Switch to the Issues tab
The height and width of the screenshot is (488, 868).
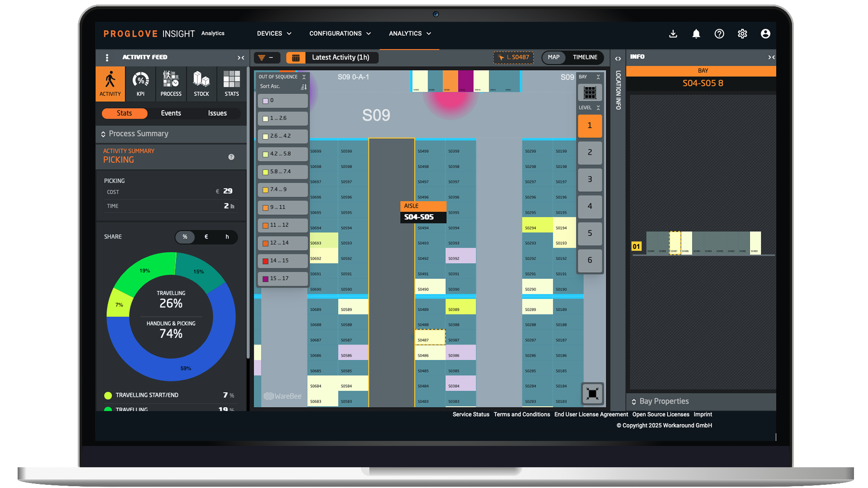pos(217,114)
